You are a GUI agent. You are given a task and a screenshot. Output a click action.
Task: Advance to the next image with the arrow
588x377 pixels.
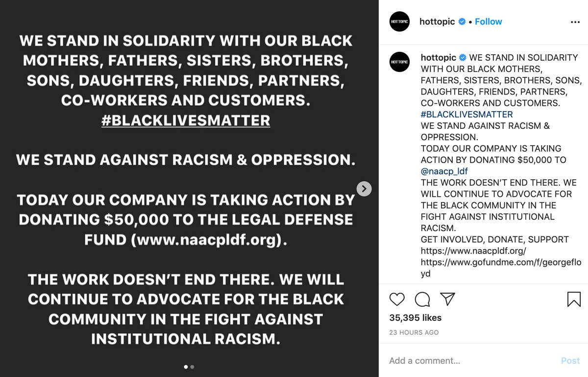(364, 188)
